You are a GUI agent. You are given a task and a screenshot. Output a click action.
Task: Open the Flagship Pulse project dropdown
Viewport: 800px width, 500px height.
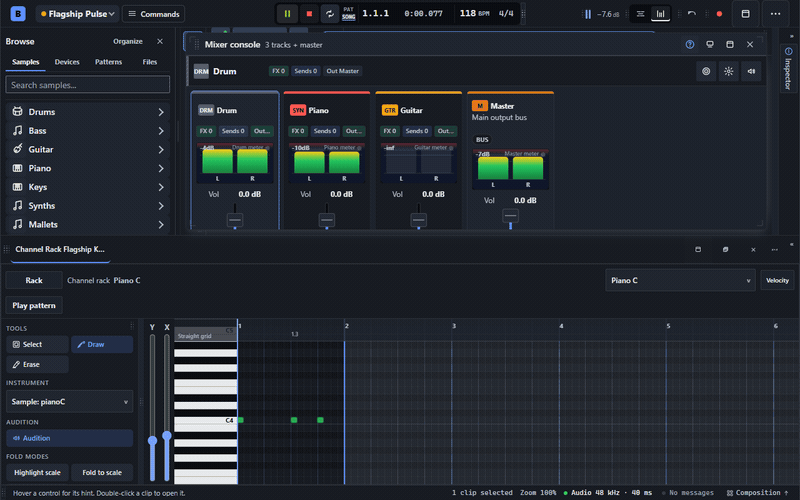pos(77,14)
